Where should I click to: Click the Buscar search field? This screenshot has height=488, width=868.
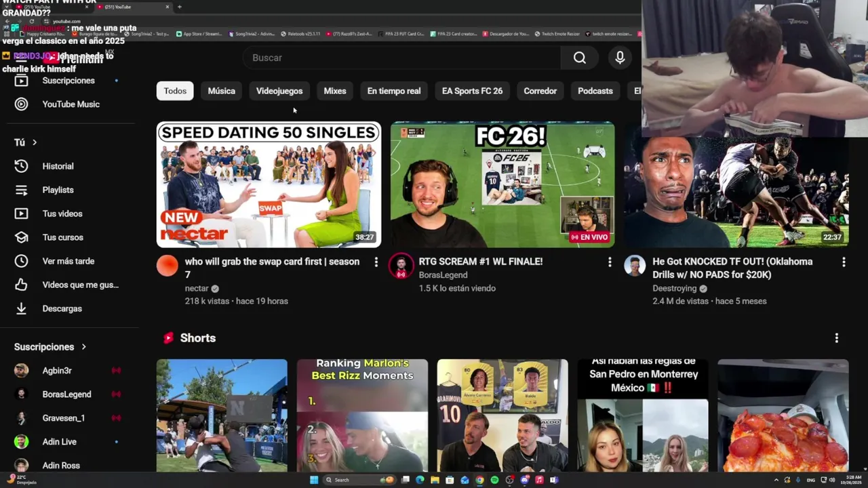(401, 58)
